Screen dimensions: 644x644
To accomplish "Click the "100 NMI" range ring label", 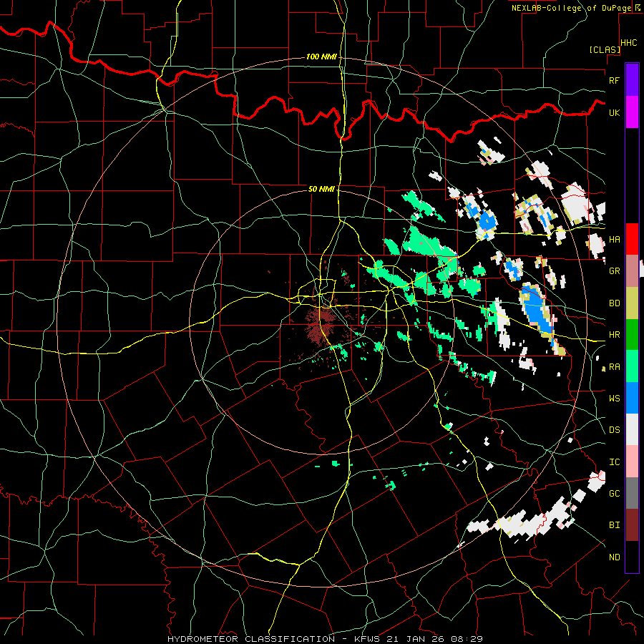I will pyautogui.click(x=321, y=57).
